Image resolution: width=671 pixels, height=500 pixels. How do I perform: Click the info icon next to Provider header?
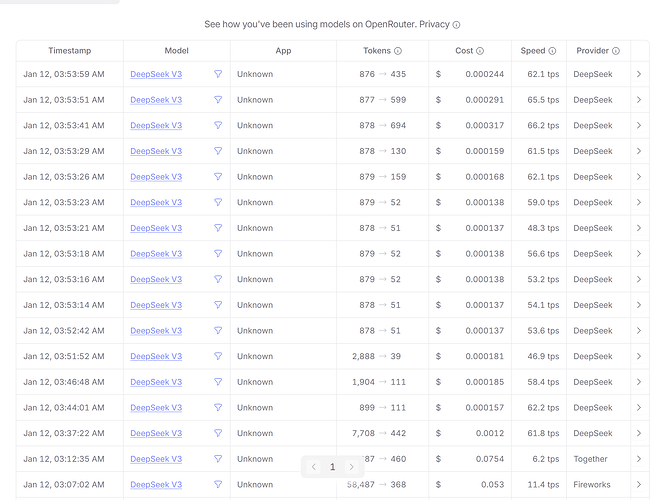pyautogui.click(x=615, y=51)
